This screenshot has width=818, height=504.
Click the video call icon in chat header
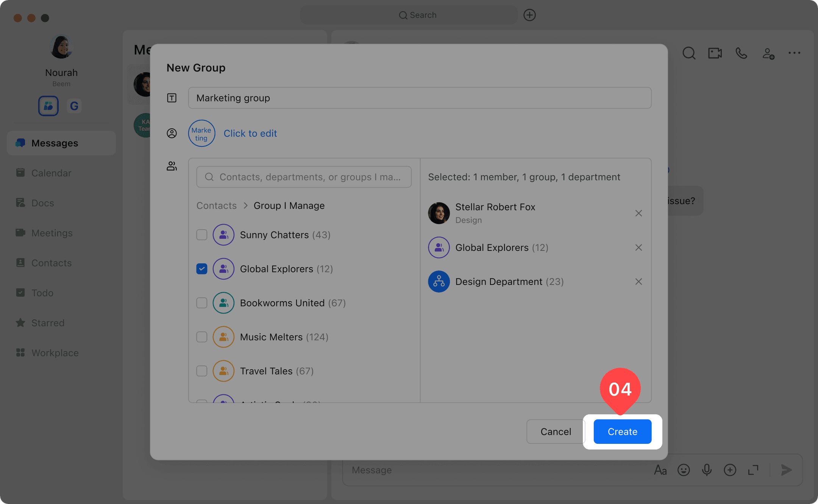point(715,53)
